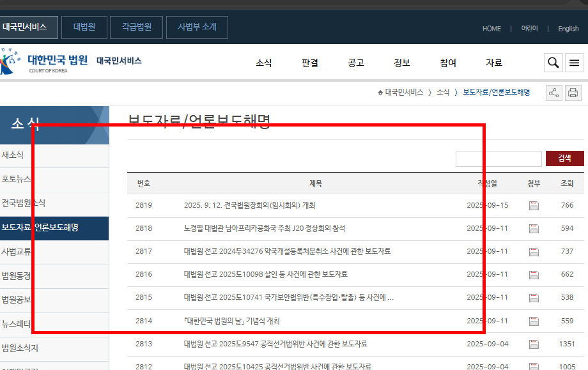This screenshot has height=370, width=588.
Task: Open the 사법부 소개 tab
Action: coord(197,27)
